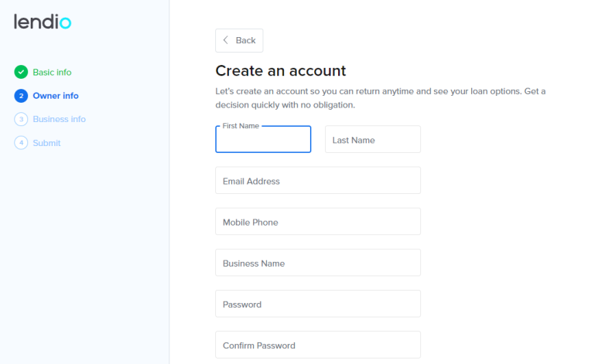Click the lendio logo
Screen dimensions: 598x364
(43, 22)
